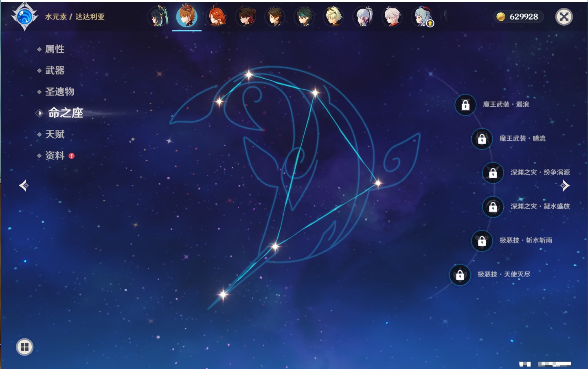588x369 pixels.
Task: Select the star near the whale's right tail fin
Action: coord(378,183)
